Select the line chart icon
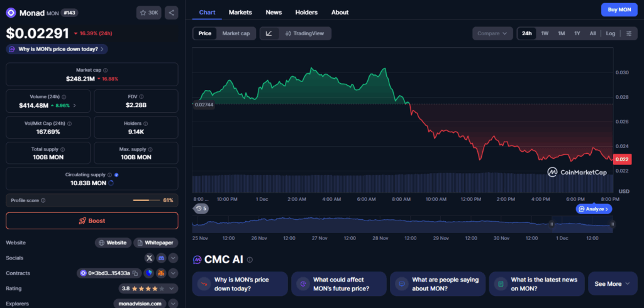The image size is (644, 308). click(x=269, y=33)
